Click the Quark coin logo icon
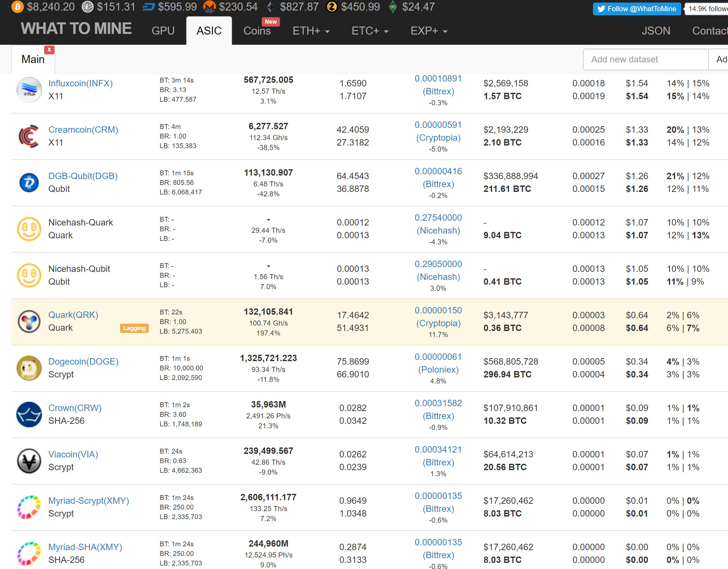Screen dimensions: 728x569 (29, 321)
